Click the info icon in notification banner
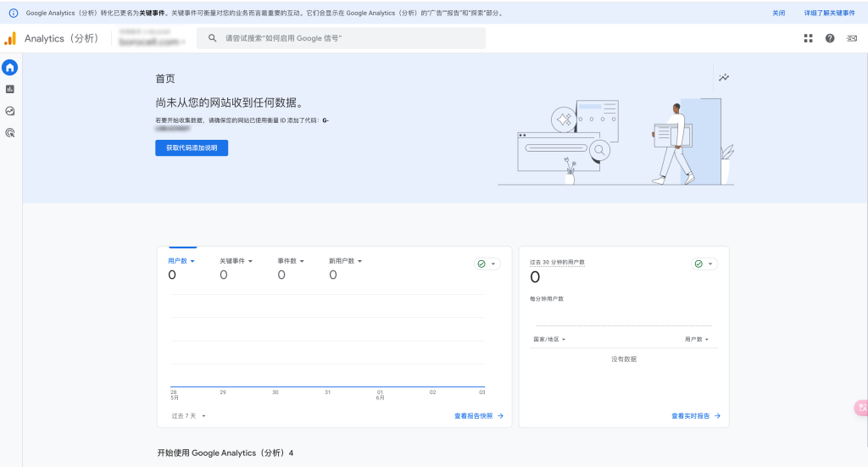Screen dimensions: 868x467 (14, 13)
